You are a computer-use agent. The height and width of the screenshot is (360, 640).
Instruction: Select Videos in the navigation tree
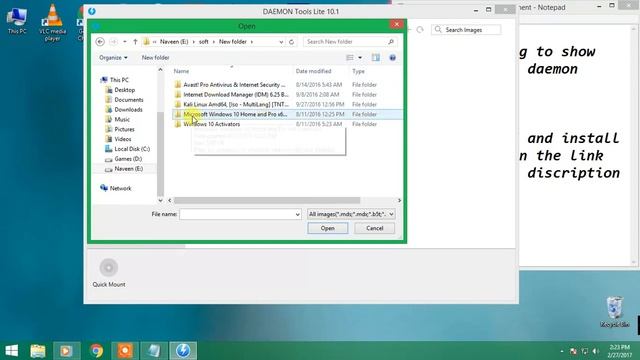point(122,139)
